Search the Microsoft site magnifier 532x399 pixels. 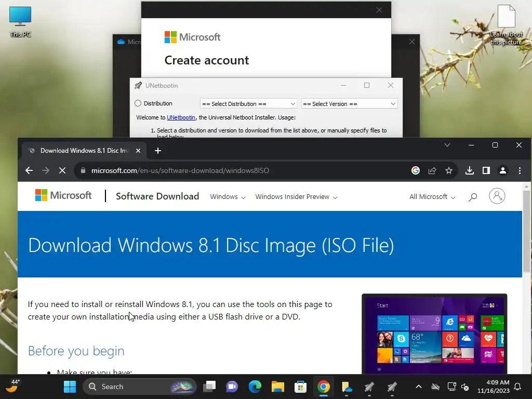473,197
